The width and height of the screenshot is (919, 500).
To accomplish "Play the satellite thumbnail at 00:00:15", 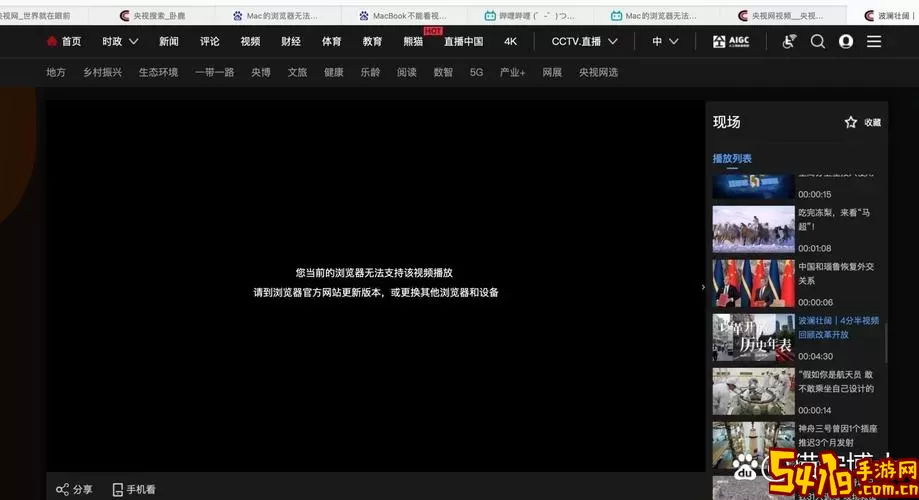I will coord(753,186).
